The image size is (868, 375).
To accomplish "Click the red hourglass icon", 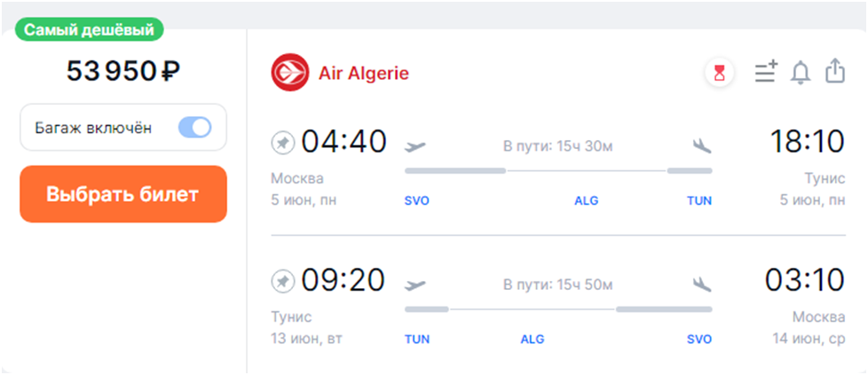I will pyautogui.click(x=720, y=74).
